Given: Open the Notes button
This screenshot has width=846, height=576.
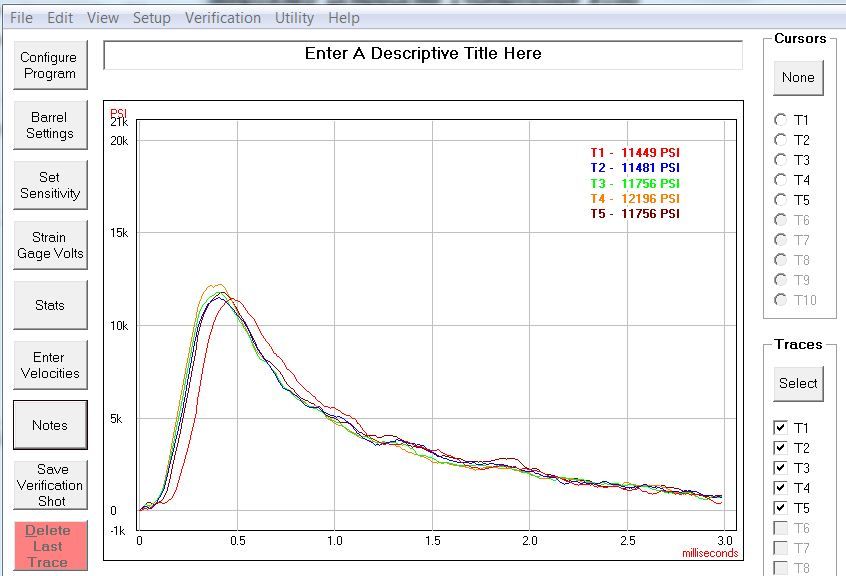Looking at the screenshot, I should [49, 426].
